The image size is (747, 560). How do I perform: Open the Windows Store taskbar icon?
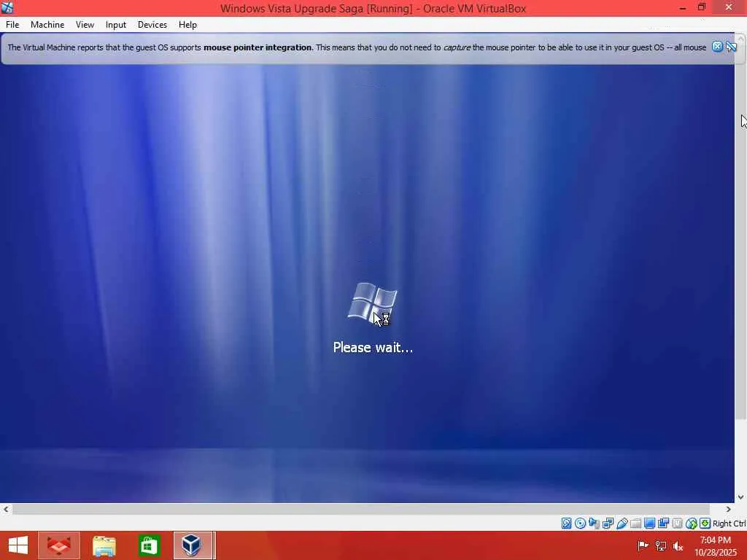(x=149, y=545)
